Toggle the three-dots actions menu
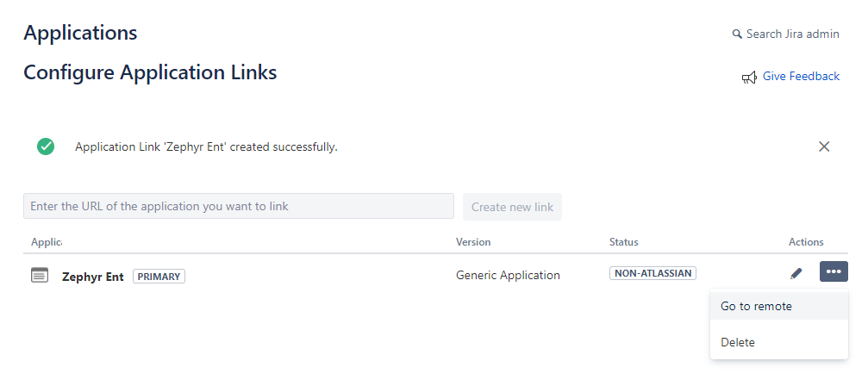The height and width of the screenshot is (380, 868). point(834,271)
